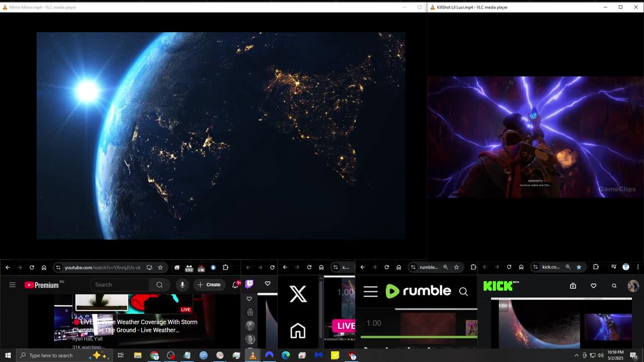This screenshot has width=644, height=362.
Task: Open the Kick user avatar menu
Action: [x=633, y=286]
